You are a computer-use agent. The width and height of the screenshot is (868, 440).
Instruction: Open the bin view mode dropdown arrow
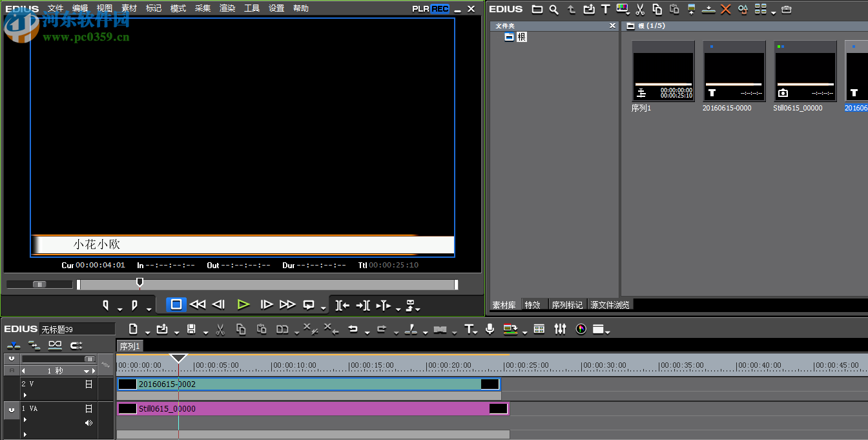pos(773,12)
